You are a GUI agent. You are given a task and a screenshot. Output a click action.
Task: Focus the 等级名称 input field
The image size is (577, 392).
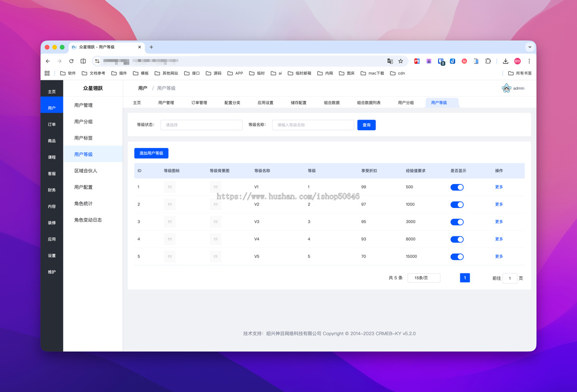(x=313, y=125)
